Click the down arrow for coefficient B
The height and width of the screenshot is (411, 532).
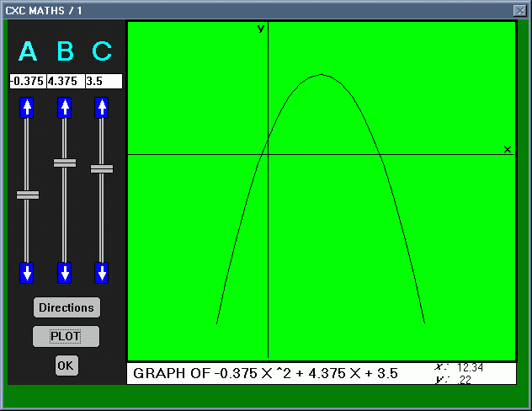coord(65,273)
